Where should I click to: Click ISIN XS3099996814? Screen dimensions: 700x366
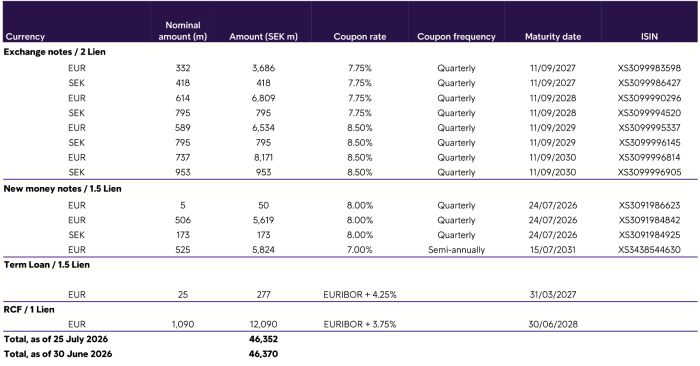point(649,158)
